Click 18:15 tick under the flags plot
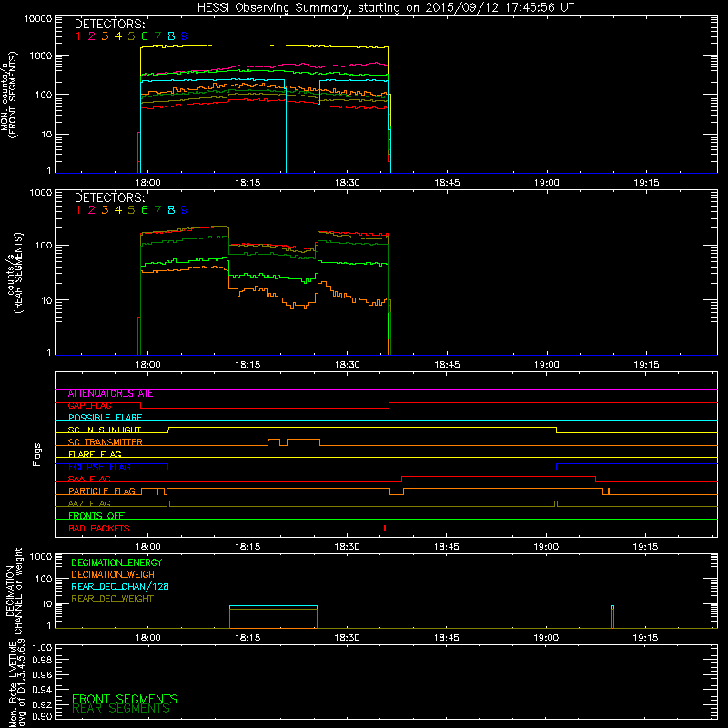The height and width of the screenshot is (728, 728). tap(248, 547)
